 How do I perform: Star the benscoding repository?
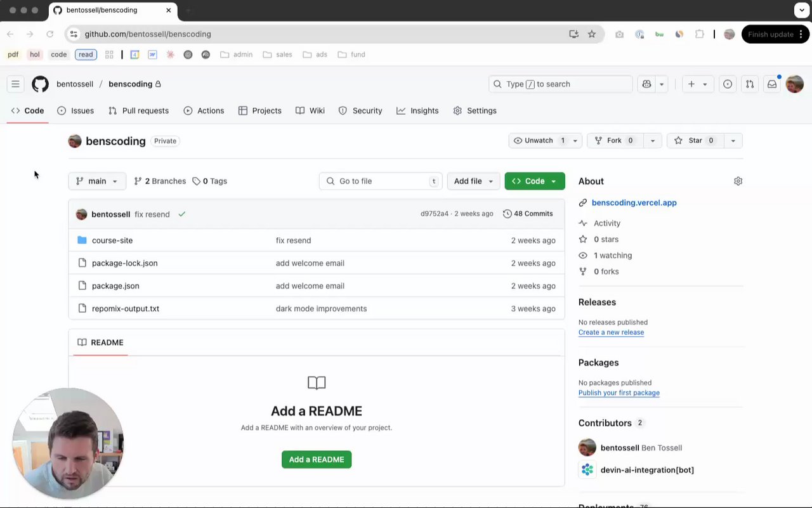[x=695, y=140]
